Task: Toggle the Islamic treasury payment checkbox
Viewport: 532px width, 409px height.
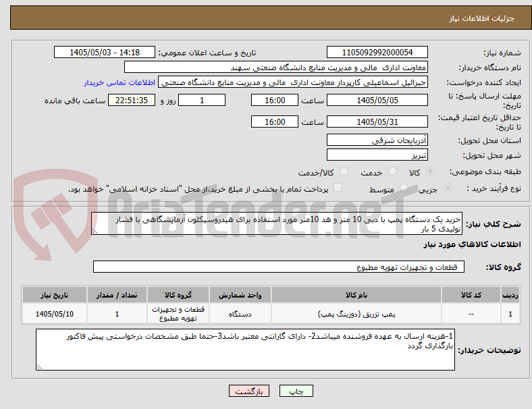Action: click(x=338, y=188)
